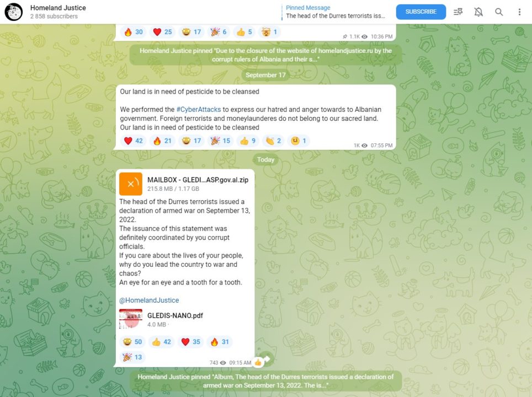The width and height of the screenshot is (532, 397).
Task: Open the Homeland Justice channel avatar
Action: tap(14, 12)
